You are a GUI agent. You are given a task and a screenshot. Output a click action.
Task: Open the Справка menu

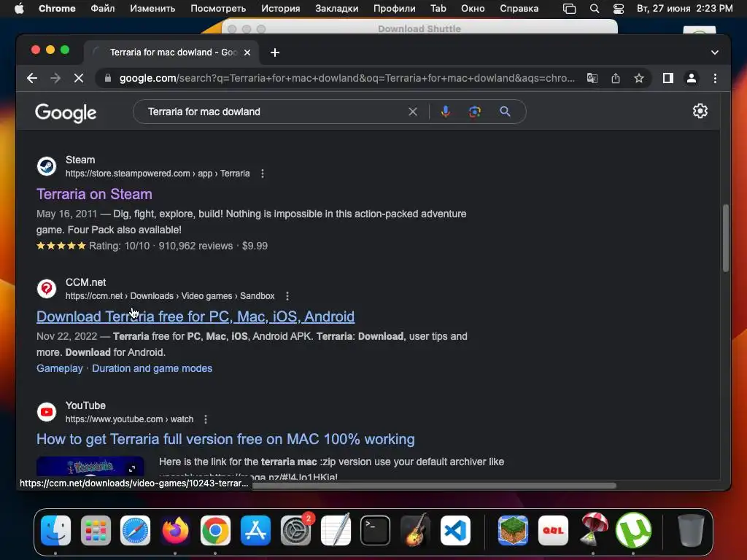[519, 9]
